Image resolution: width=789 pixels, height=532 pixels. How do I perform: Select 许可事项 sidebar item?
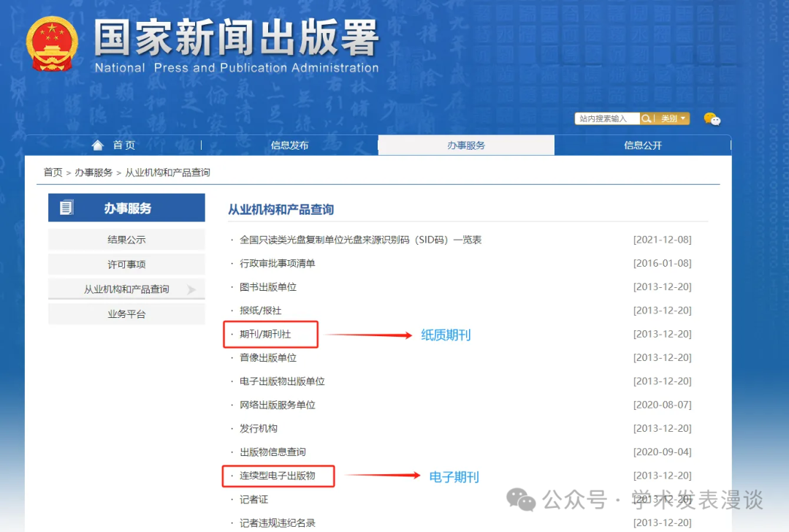(126, 265)
